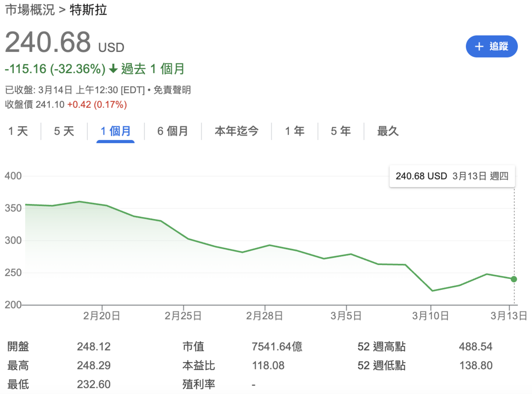The height and width of the screenshot is (394, 532).
Task: Click the 收盤價 241.10 text
Action: [x=35, y=105]
